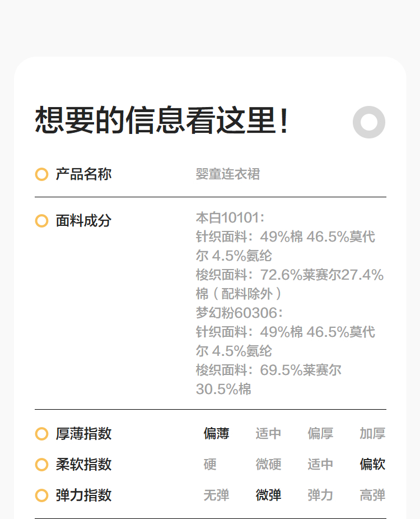The width and height of the screenshot is (420, 519).
Task: Select 无弹 in the elasticity row
Action: point(216,495)
